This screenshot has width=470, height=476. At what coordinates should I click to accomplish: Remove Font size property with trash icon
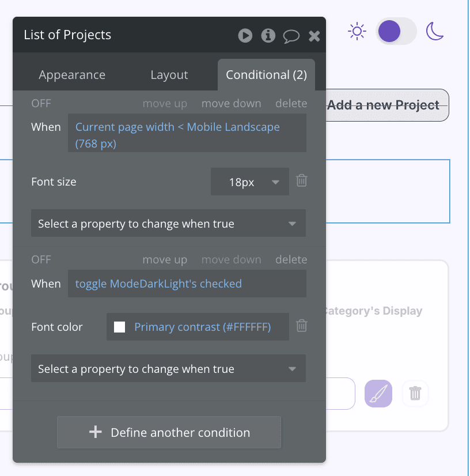pyautogui.click(x=302, y=180)
